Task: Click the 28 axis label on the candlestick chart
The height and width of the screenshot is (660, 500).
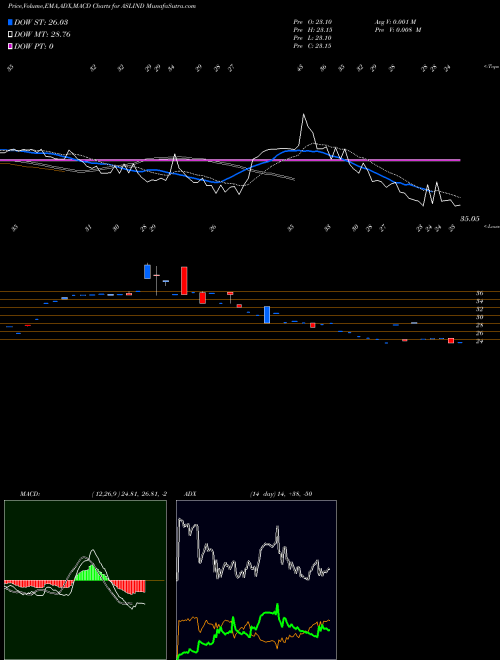Action: coord(479,325)
